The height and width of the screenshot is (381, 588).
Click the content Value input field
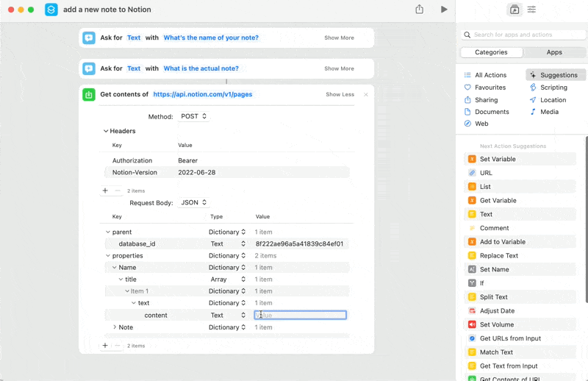301,316
